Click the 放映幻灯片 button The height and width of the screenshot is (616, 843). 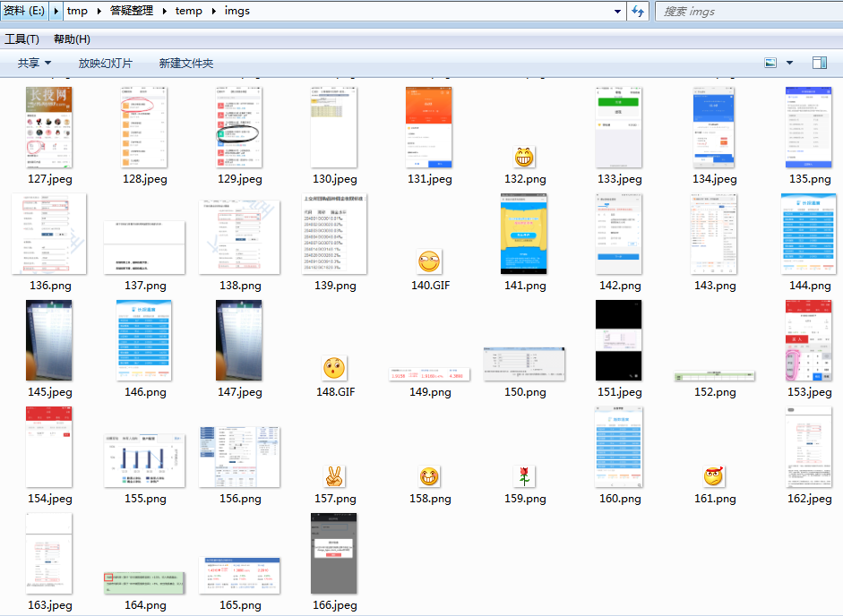pyautogui.click(x=106, y=63)
